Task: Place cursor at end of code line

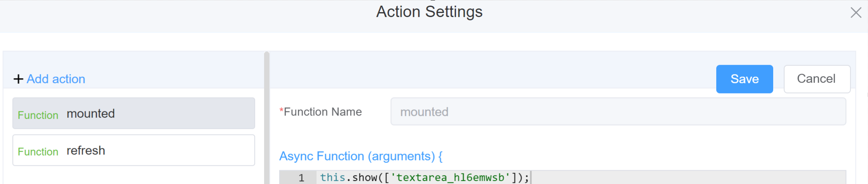Action: [530, 178]
